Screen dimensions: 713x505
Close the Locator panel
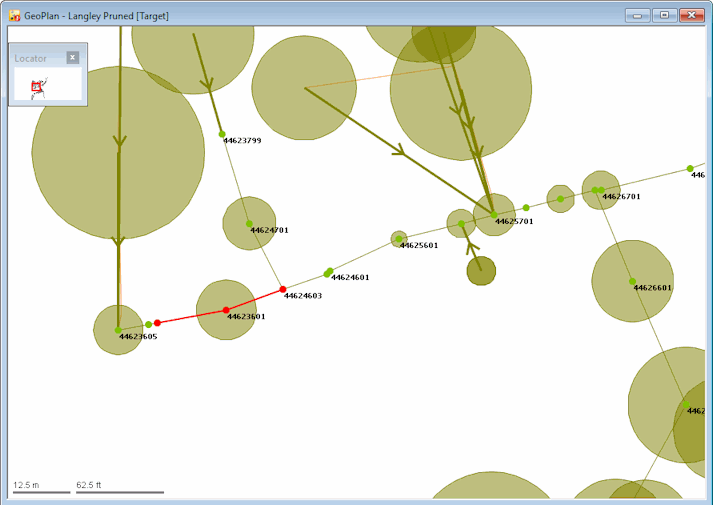(x=72, y=57)
